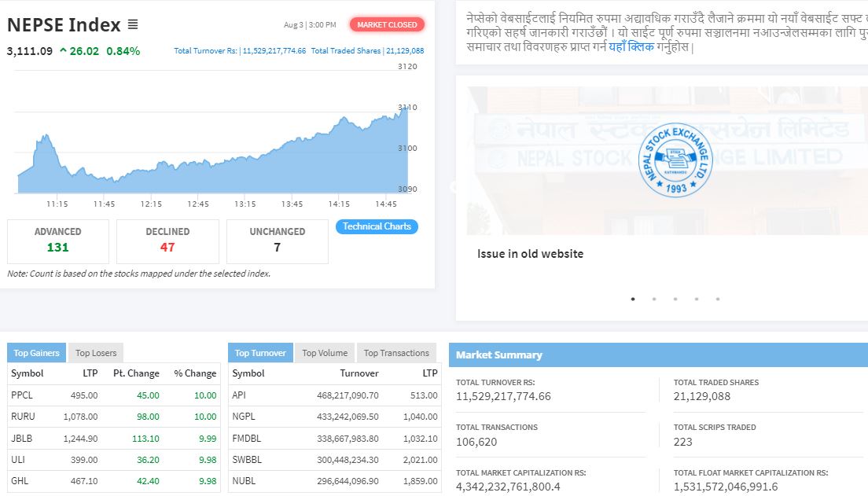Go to the third carousel slide dot
The height and width of the screenshot is (496, 868).
click(675, 299)
